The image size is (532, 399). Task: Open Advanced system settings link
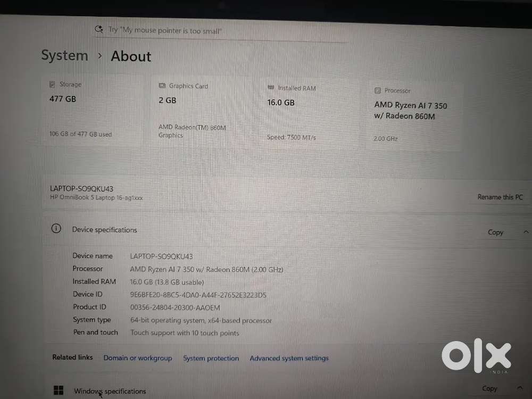click(x=289, y=358)
